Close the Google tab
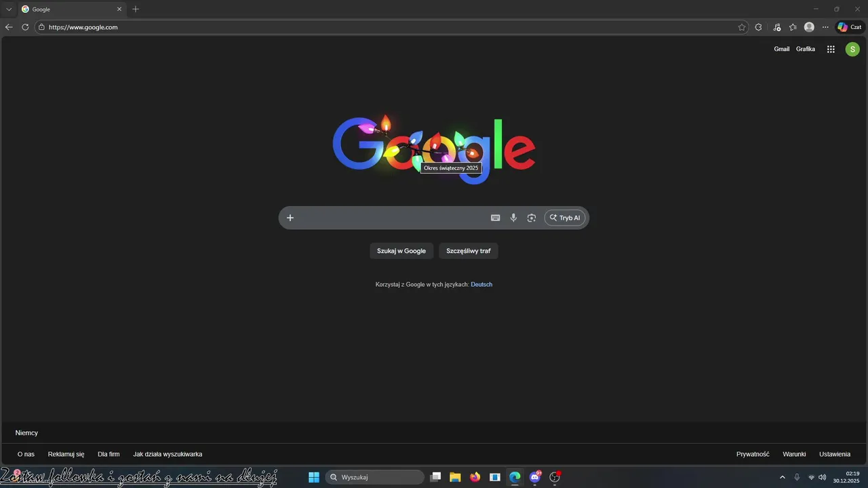Viewport: 868px width, 488px height. (x=119, y=9)
